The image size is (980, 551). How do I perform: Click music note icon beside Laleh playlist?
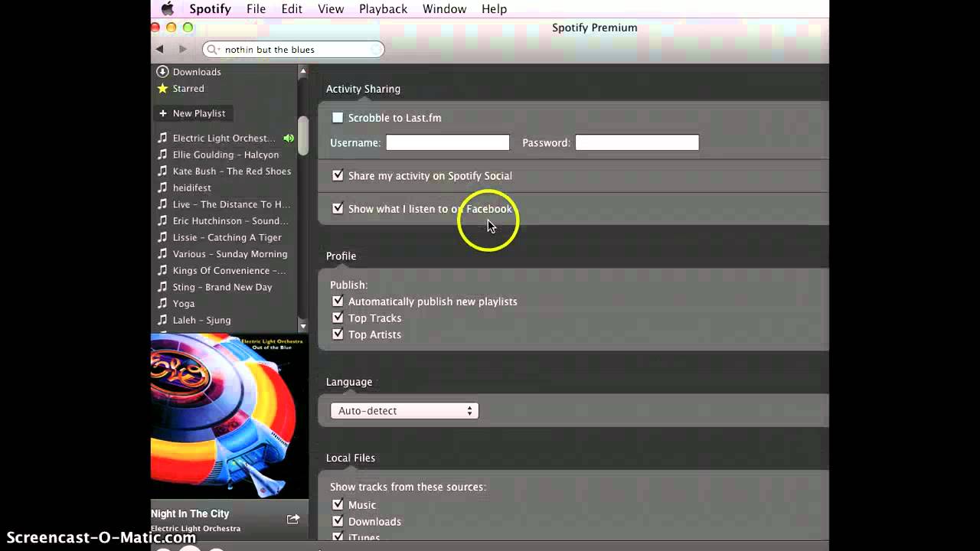(x=162, y=320)
